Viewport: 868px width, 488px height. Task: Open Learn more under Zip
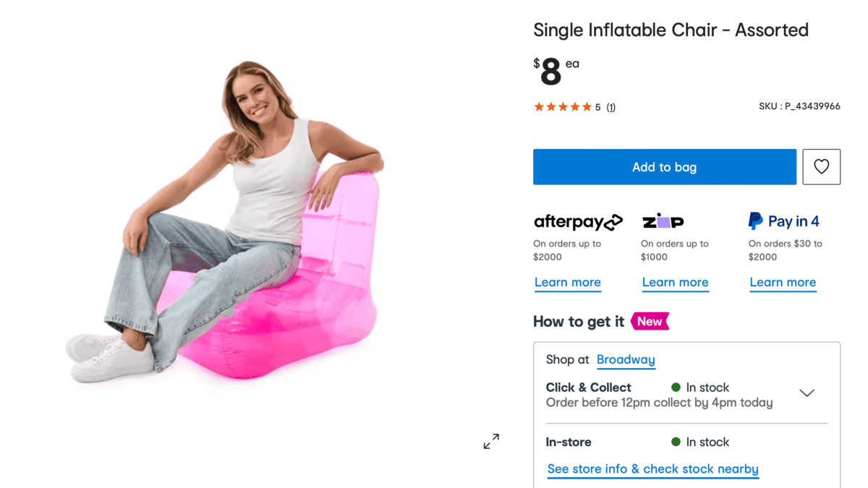[675, 283]
